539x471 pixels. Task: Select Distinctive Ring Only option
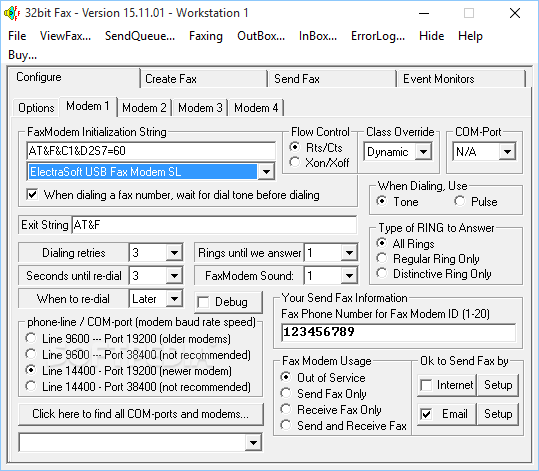(x=381, y=273)
